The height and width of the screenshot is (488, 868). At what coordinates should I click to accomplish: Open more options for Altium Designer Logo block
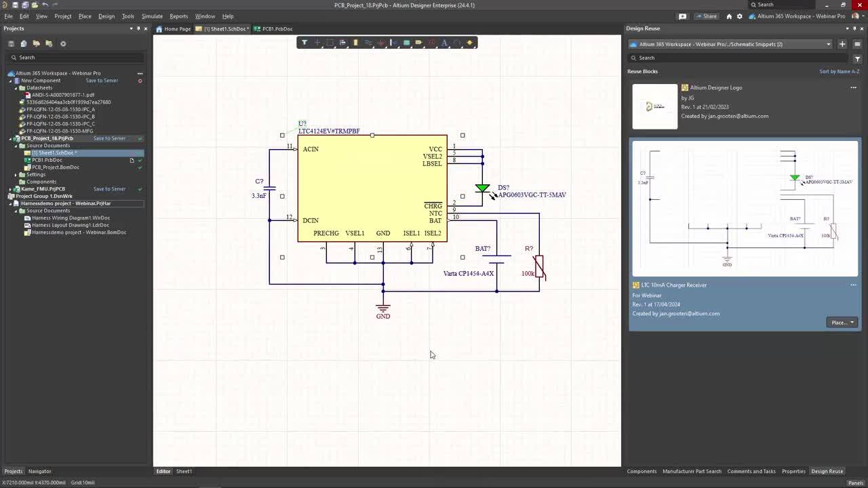pos(853,87)
